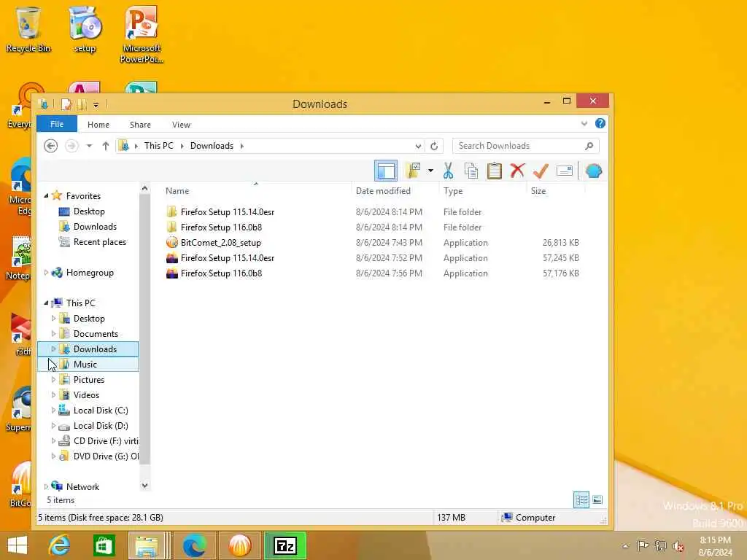747x560 pixels.
Task: Open the folder options toolbar icon
Action: pyautogui.click(x=413, y=171)
